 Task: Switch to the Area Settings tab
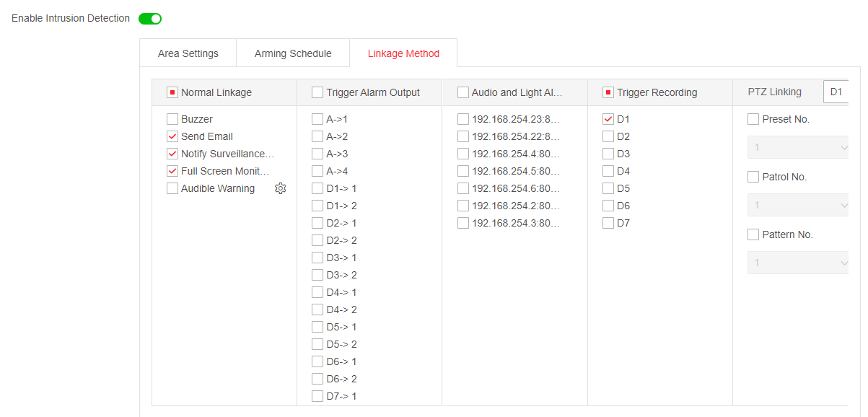(188, 53)
